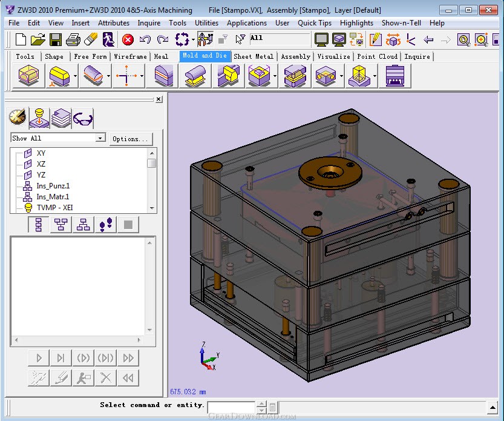Open the regenerate icon dropdown arrow

click(193, 40)
